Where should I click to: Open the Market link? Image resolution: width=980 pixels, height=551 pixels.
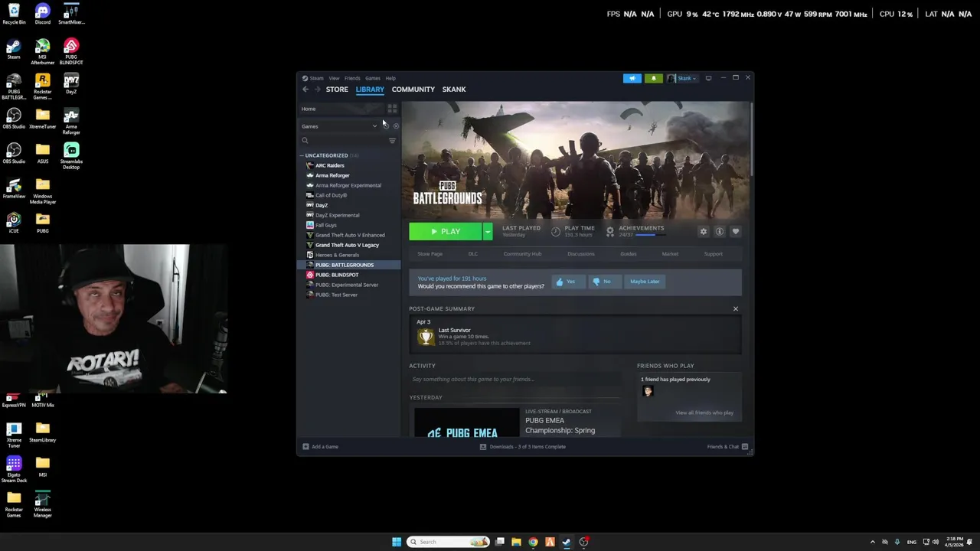point(670,254)
